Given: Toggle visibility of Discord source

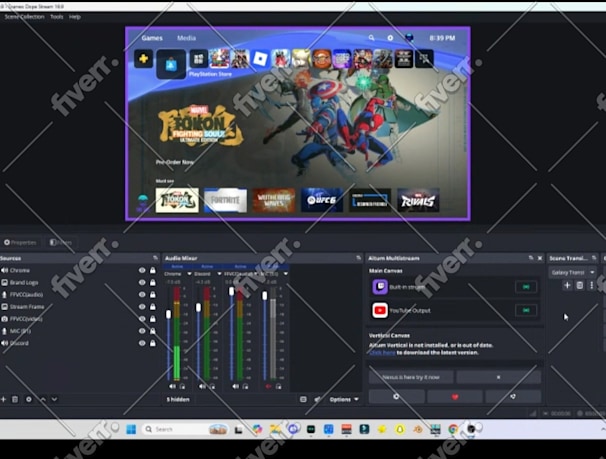Looking at the screenshot, I should (142, 343).
